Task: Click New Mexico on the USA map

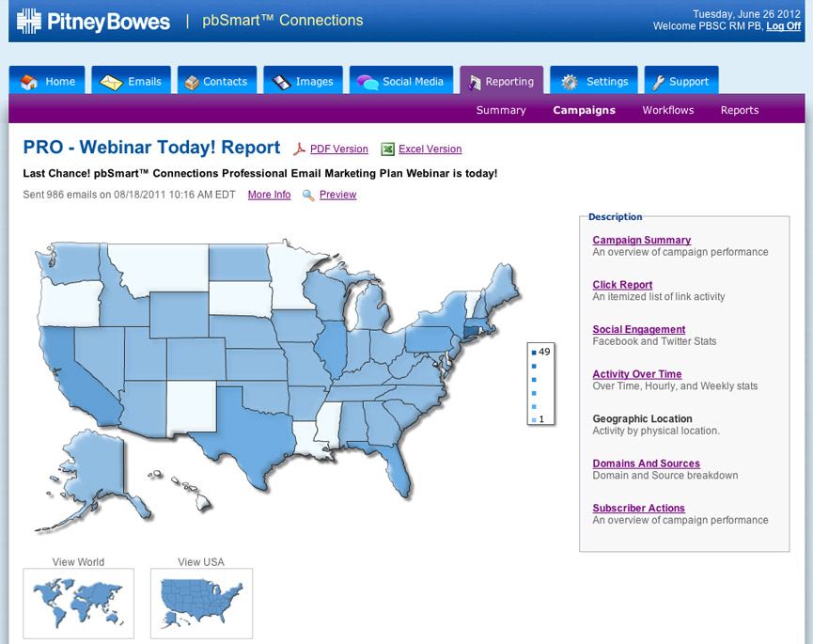Action: tap(192, 408)
